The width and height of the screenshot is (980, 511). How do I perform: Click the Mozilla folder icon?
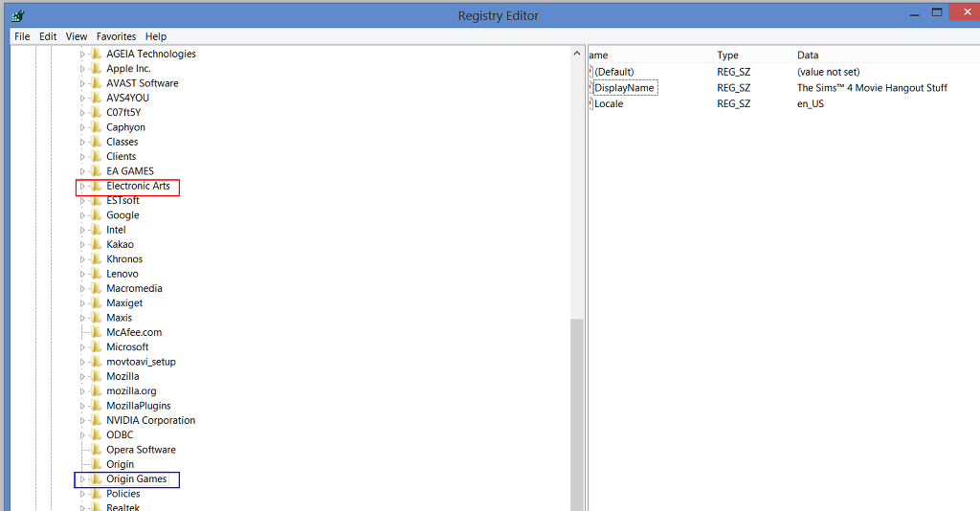96,376
